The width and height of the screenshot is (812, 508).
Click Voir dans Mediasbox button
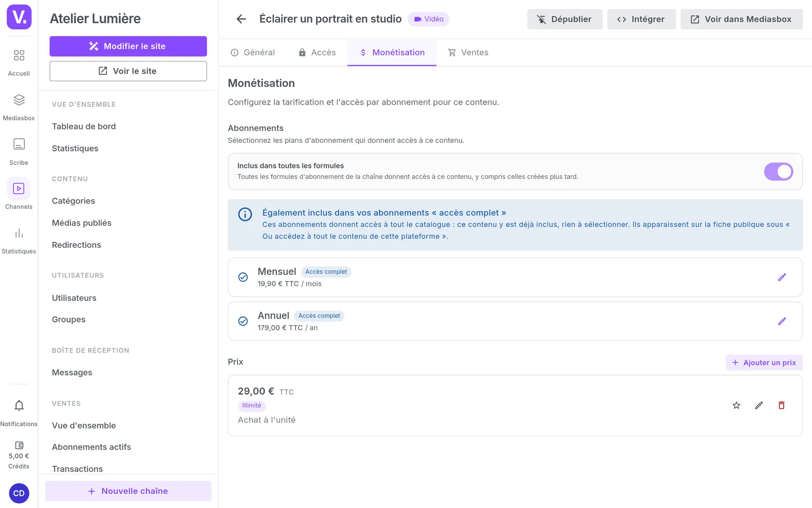[741, 19]
